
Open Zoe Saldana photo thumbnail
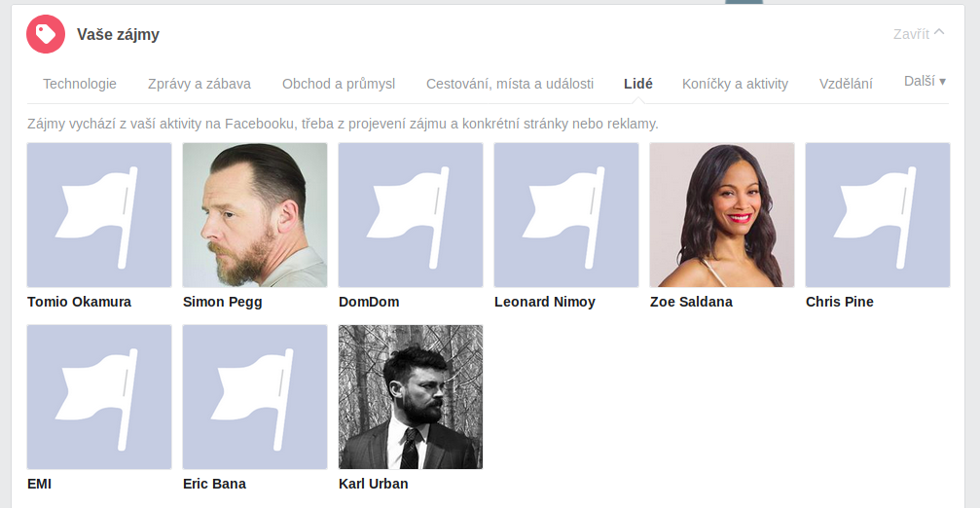722,215
